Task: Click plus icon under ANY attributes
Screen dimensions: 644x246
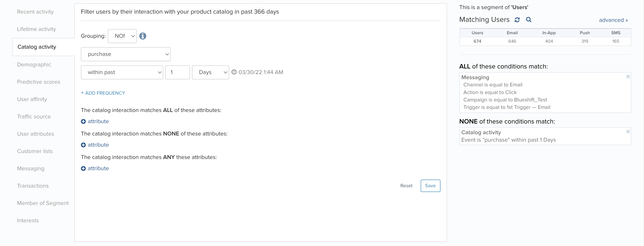Action: [x=83, y=169]
